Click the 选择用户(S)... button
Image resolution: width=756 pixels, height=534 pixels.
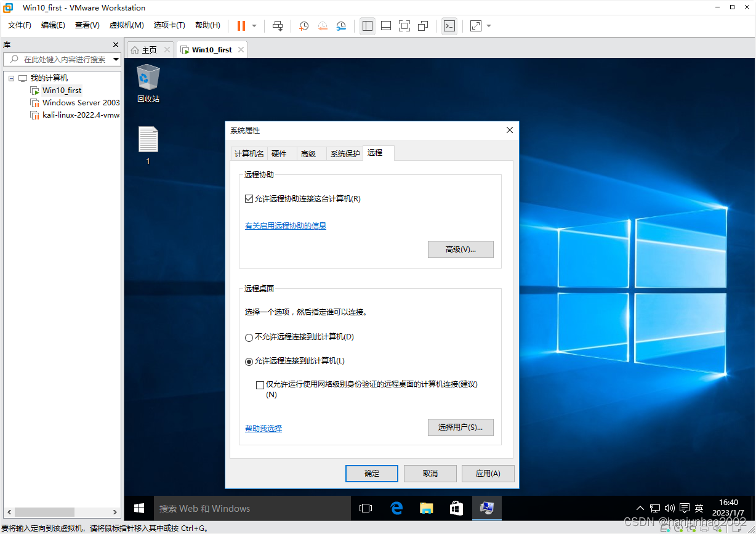point(460,427)
